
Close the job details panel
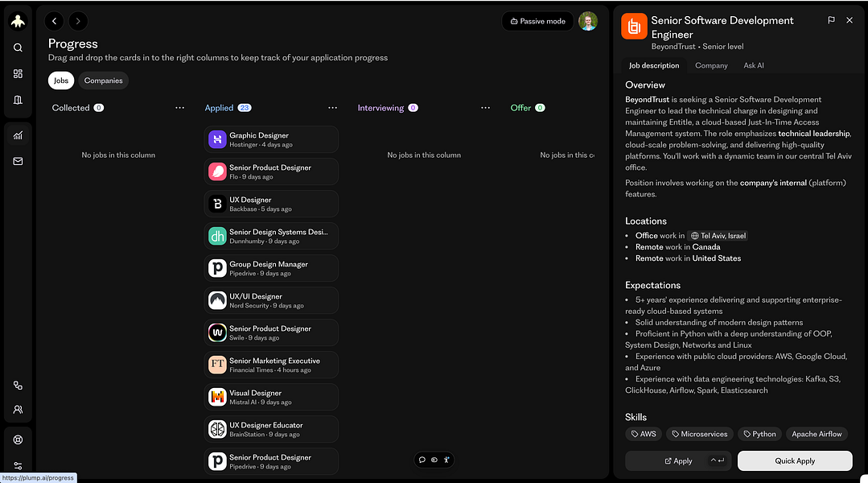coord(849,20)
